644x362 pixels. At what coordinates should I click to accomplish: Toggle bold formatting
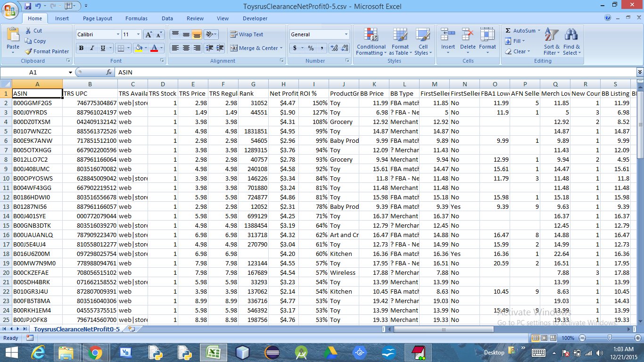[x=81, y=48]
